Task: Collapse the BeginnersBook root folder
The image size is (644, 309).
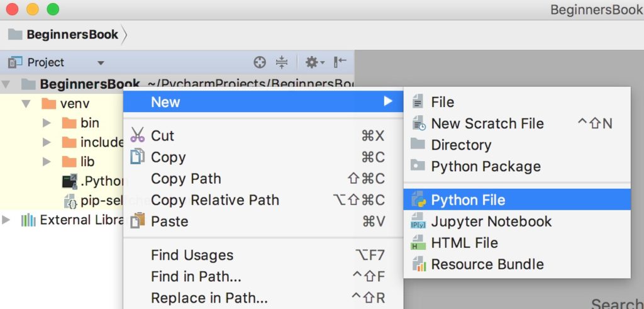Action: tap(5, 85)
